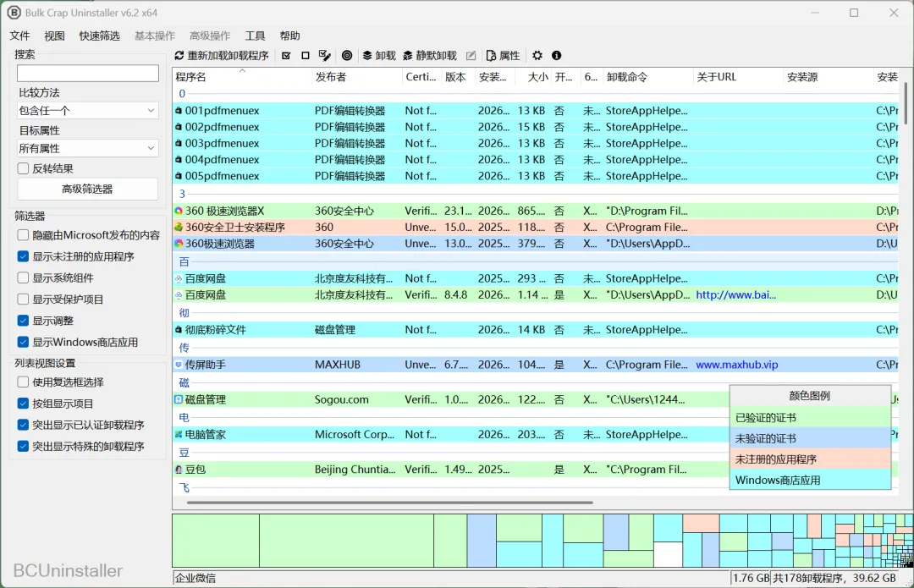Image resolution: width=914 pixels, height=588 pixels.
Task: Uncheck 显示调整 checkbox
Action: coord(24,321)
